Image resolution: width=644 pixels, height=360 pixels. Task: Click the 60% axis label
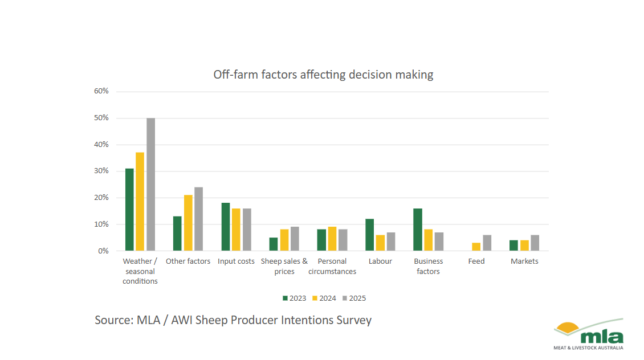coord(101,91)
